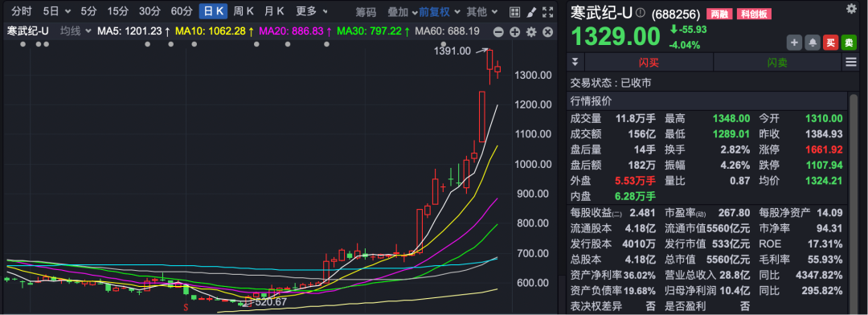Viewport: 868px width, 315px height.
Task: Click the 两融 tag
Action: click(719, 14)
